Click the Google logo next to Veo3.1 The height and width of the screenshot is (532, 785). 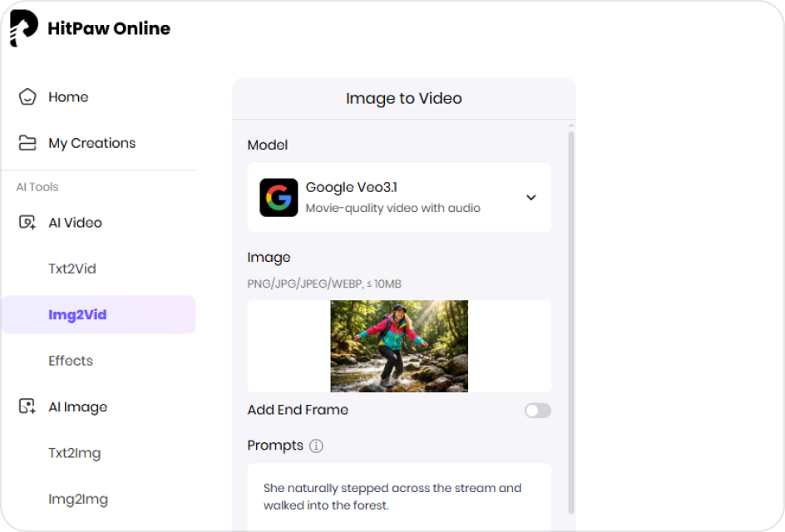coord(279,197)
